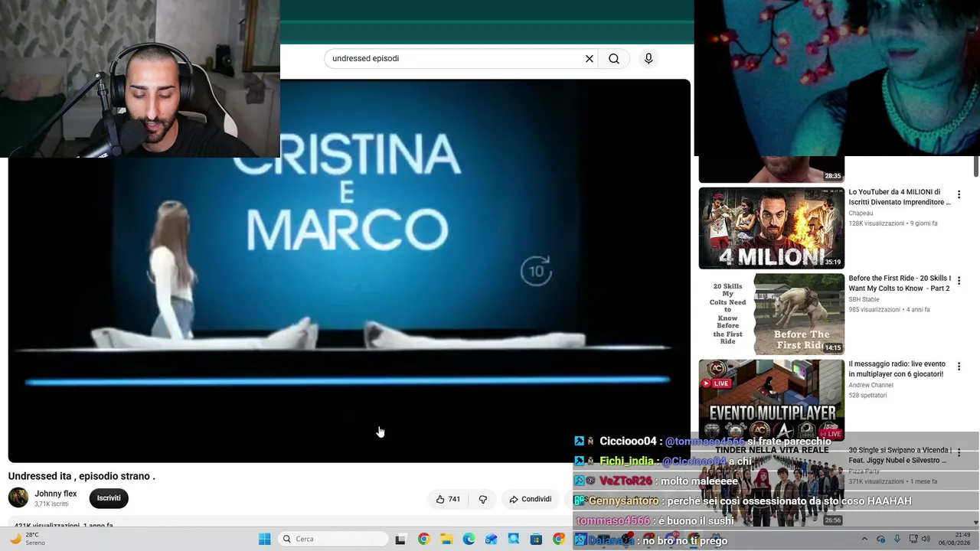Screen dimensions: 980x551
Task: Click the taskbar Cerca search box
Action: pos(332,539)
